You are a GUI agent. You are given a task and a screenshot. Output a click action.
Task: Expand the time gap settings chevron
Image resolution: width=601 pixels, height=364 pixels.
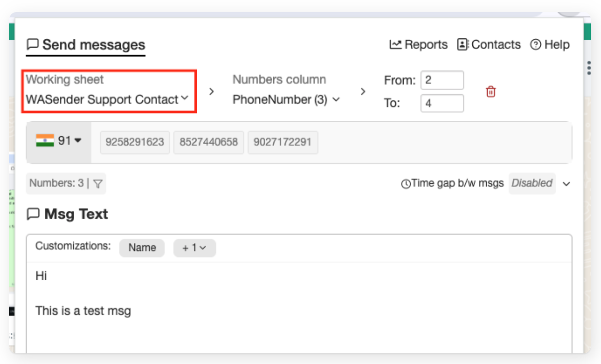566,184
